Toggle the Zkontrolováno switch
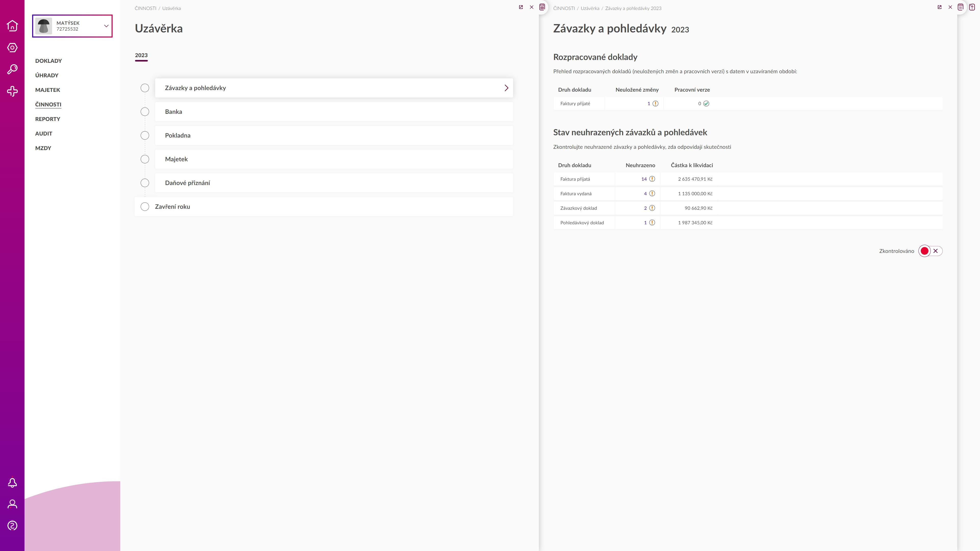Screen dimensions: 980x551 click(930, 251)
